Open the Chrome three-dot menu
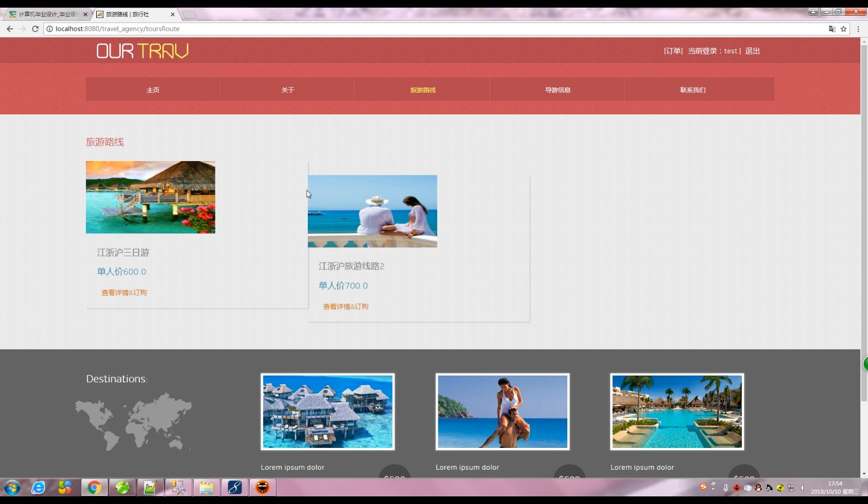 (858, 29)
